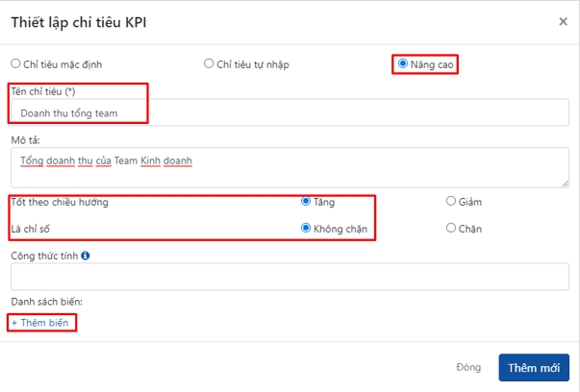Select the Nâng cao radio button

coord(403,64)
